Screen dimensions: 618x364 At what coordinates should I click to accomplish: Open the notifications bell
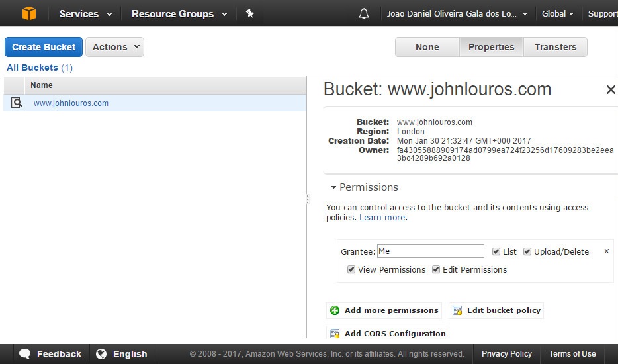point(364,14)
